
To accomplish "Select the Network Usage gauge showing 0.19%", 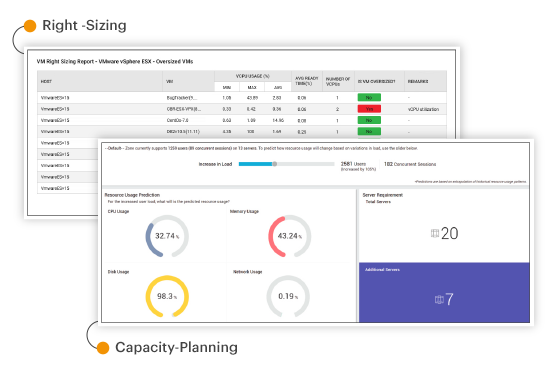I will (x=288, y=296).
